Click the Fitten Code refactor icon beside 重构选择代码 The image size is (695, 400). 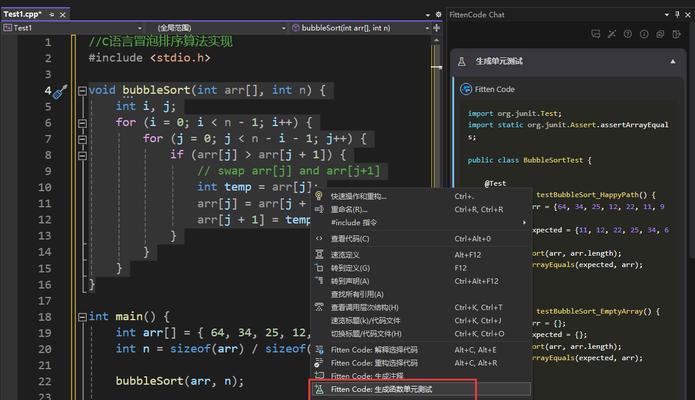pyautogui.click(x=319, y=363)
